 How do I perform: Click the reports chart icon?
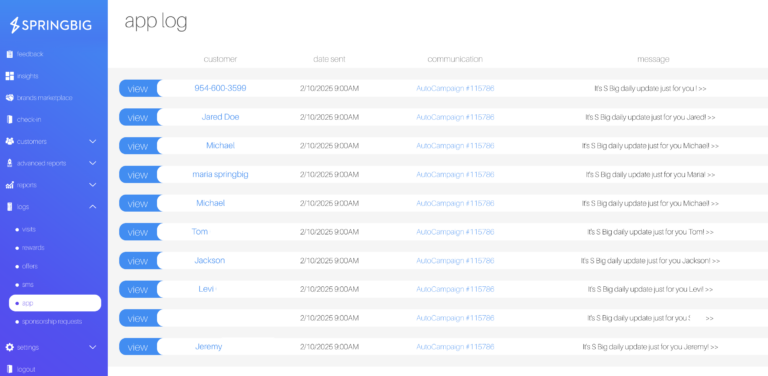(x=9, y=185)
